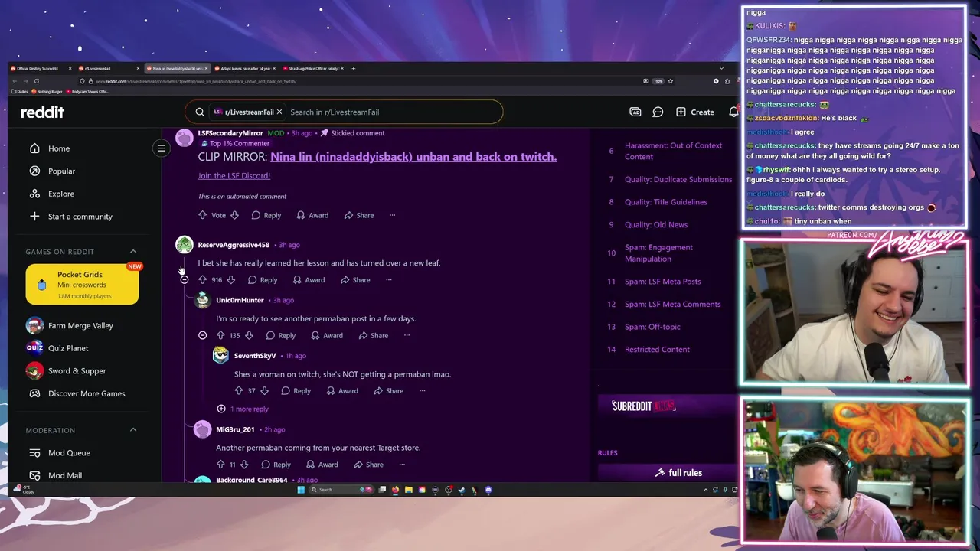Downvote the LSFSecondaryMirror stickied comment
Viewport: 980px width, 551px height.
234,215
